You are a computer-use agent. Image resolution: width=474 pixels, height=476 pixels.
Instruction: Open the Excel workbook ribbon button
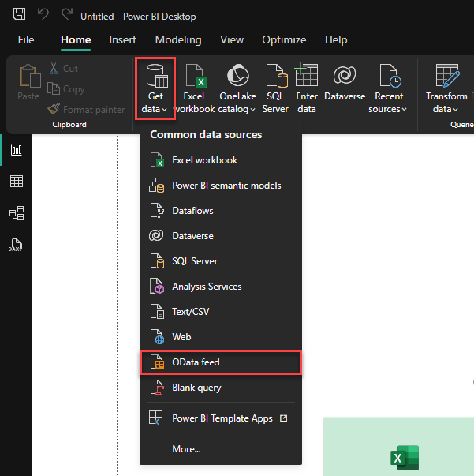pos(194,88)
